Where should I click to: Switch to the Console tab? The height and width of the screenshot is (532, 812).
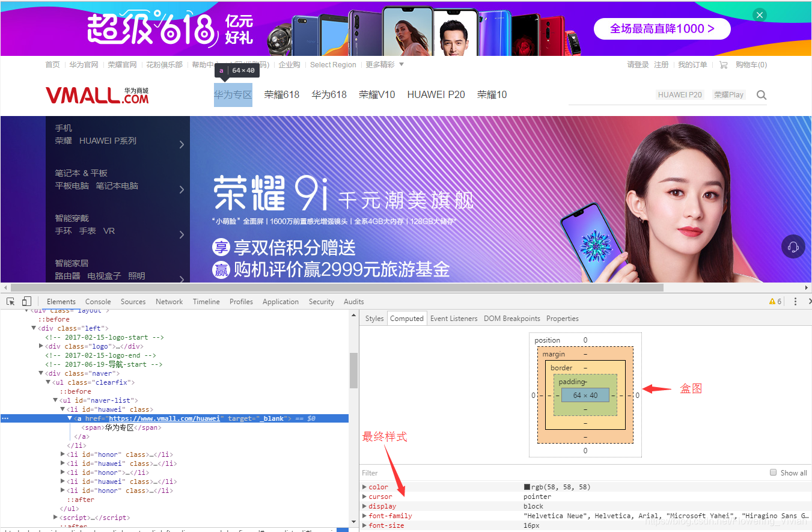(x=98, y=302)
